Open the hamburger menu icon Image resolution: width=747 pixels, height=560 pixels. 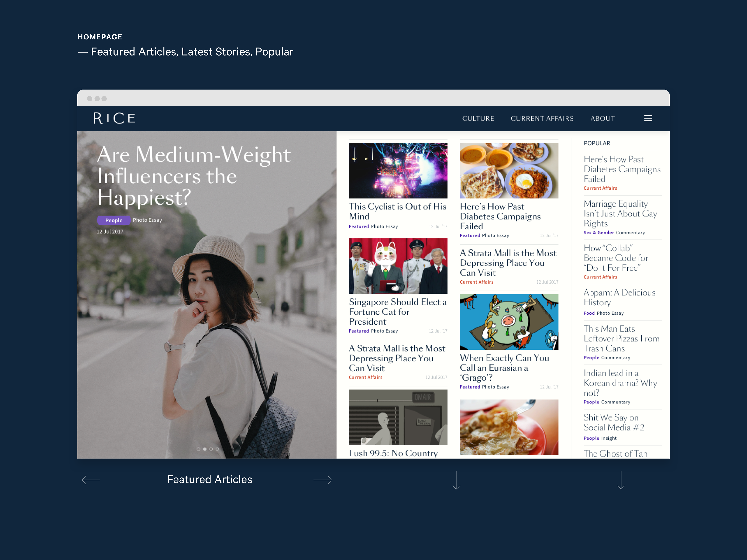(648, 118)
